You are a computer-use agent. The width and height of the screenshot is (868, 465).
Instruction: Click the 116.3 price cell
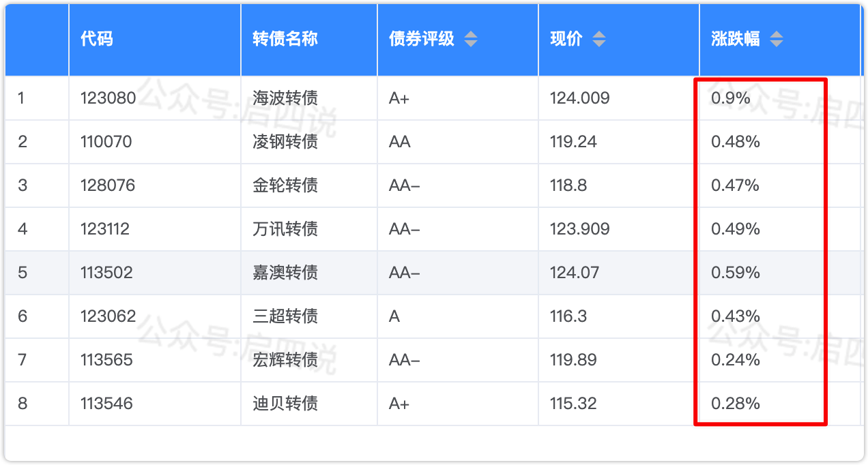click(568, 316)
